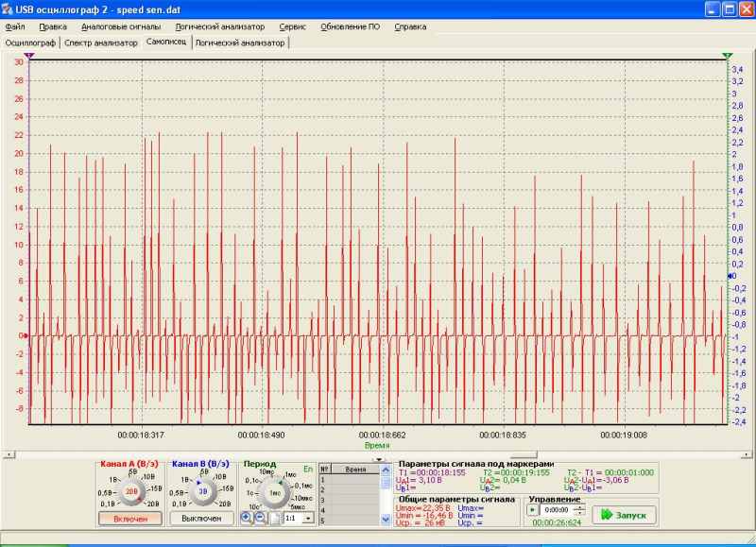Click the Период time base knob
The image size is (756, 547).
[x=275, y=493]
